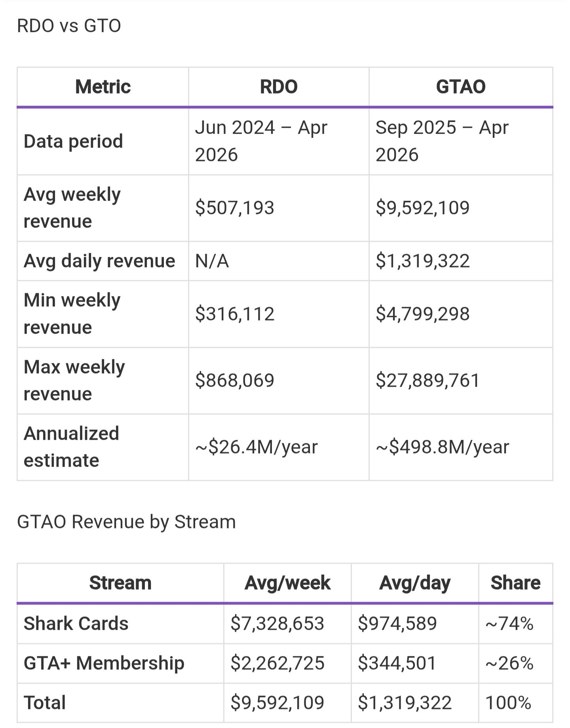The width and height of the screenshot is (570, 728).
Task: Click the GTAO column header
Action: pos(461,87)
